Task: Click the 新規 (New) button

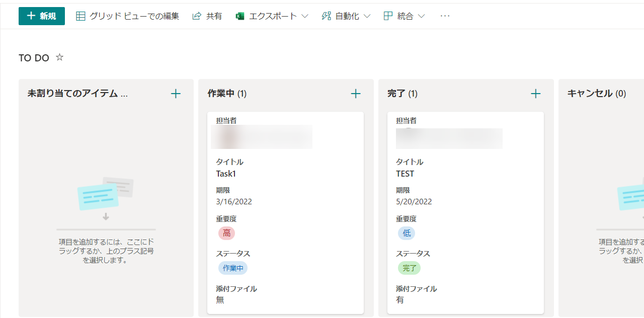Action: [42, 16]
